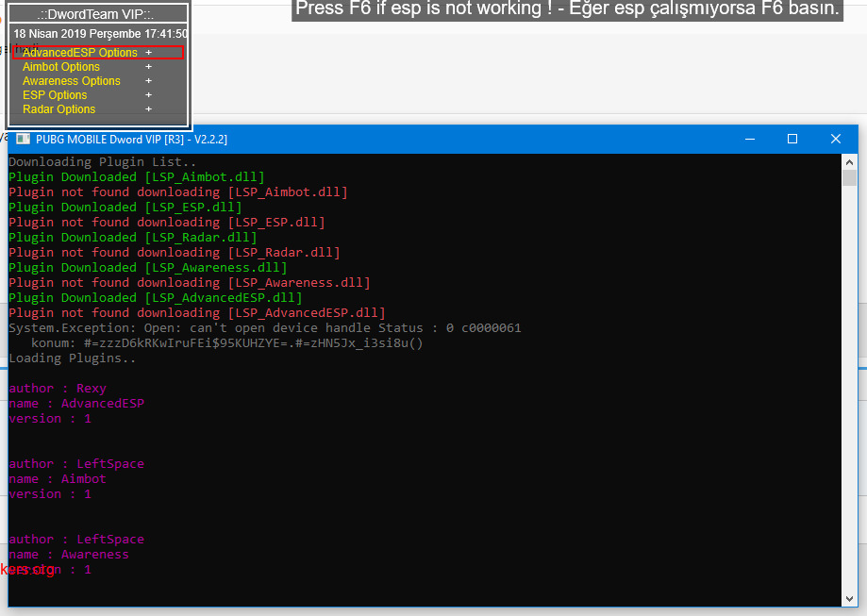Open the Radar Options menu entry
The image size is (867, 616).
coord(58,109)
